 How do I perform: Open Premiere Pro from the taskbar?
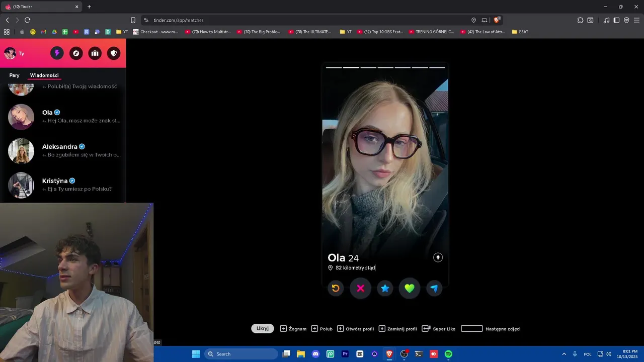point(345,354)
